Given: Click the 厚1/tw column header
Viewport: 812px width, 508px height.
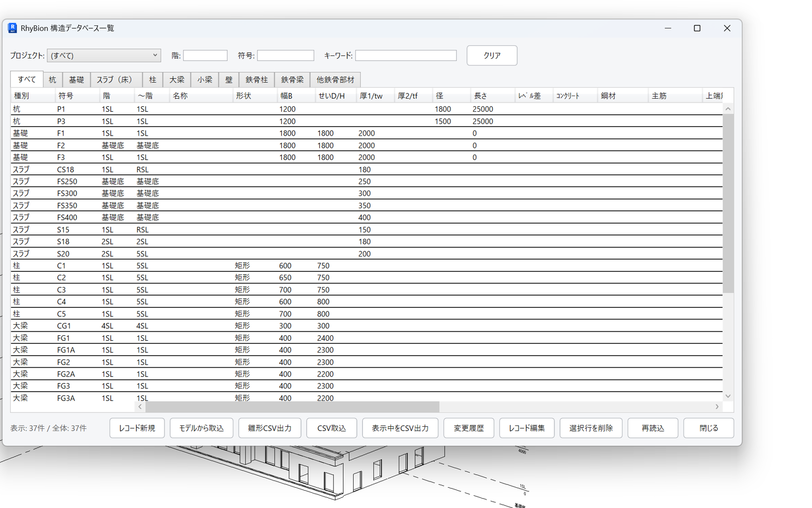Looking at the screenshot, I should point(375,96).
